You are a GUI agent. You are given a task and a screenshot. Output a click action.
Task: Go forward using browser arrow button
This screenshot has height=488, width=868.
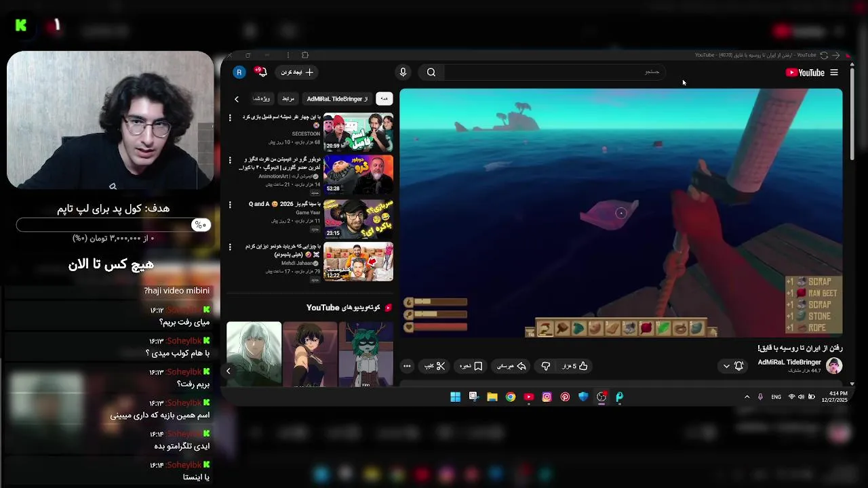coord(836,56)
